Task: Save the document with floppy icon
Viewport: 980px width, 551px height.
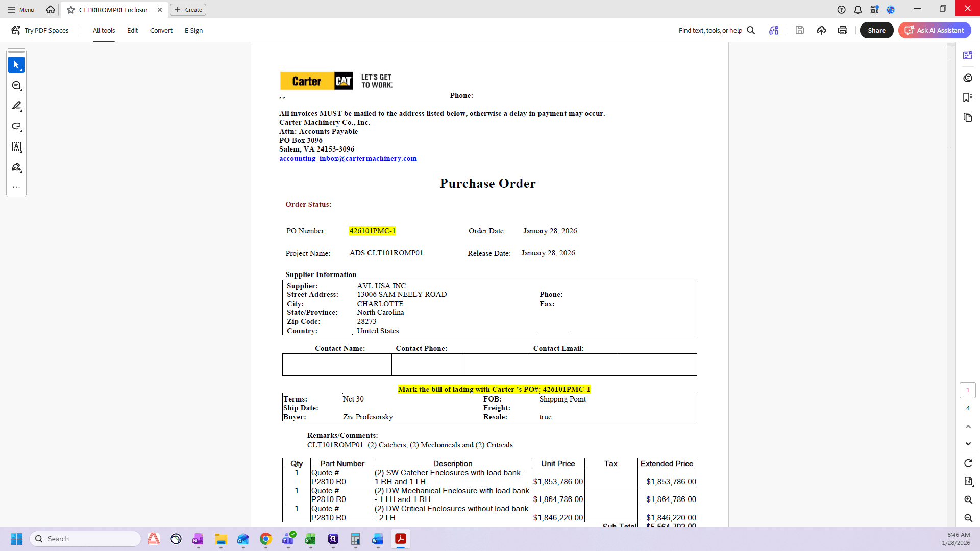Action: (800, 30)
